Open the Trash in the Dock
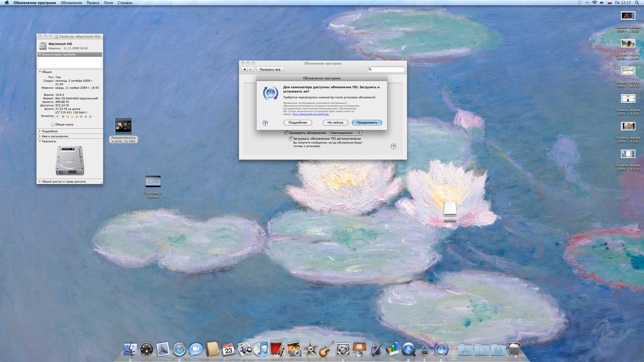The height and width of the screenshot is (362, 644). click(514, 349)
